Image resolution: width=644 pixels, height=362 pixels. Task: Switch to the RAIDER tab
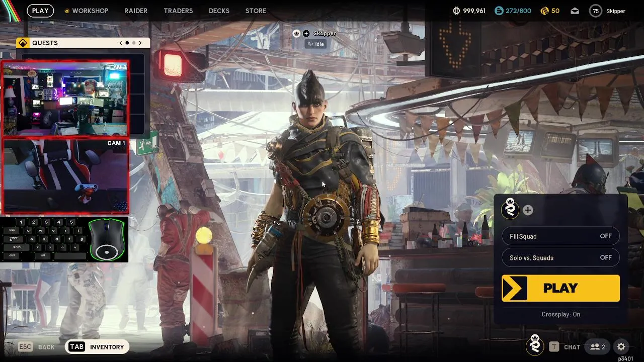point(136,11)
